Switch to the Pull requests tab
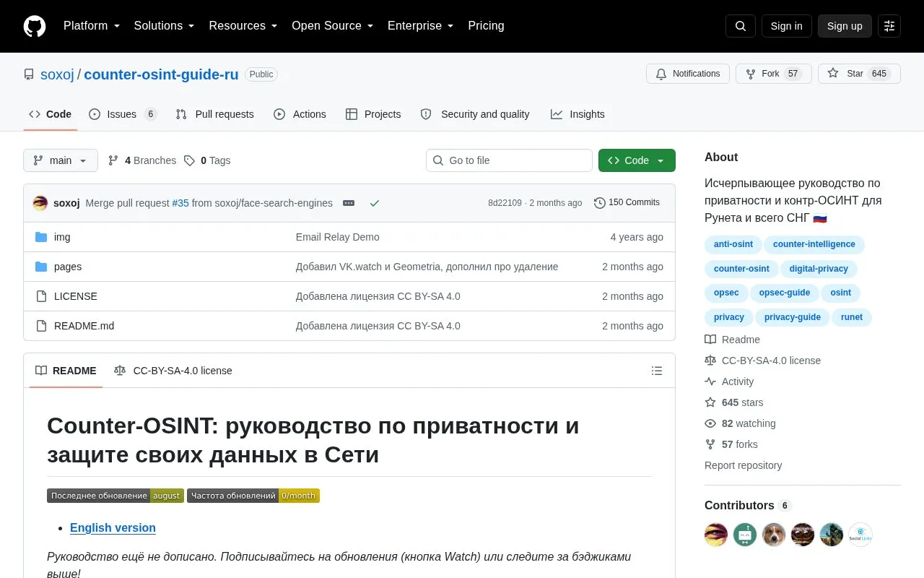This screenshot has height=578, width=924. [x=215, y=114]
